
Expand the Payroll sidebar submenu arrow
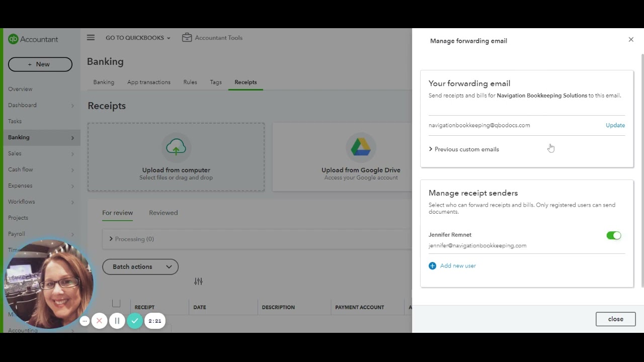point(72,234)
